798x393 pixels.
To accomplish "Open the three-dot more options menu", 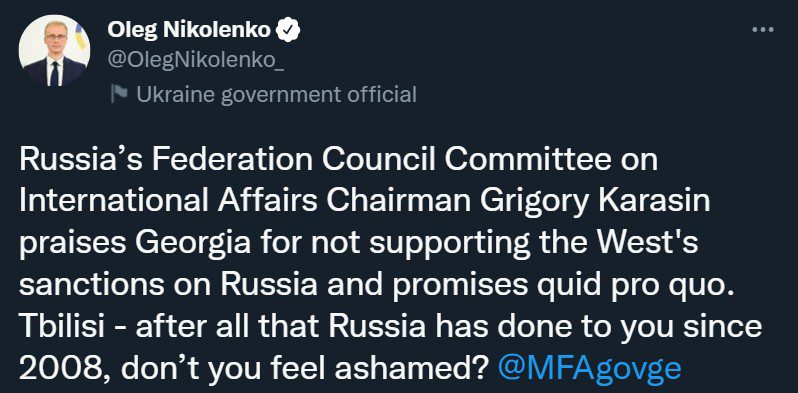I will (x=763, y=30).
